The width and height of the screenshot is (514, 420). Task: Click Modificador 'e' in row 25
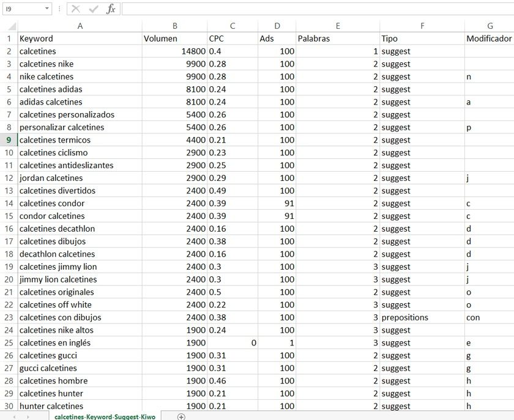(x=490, y=343)
